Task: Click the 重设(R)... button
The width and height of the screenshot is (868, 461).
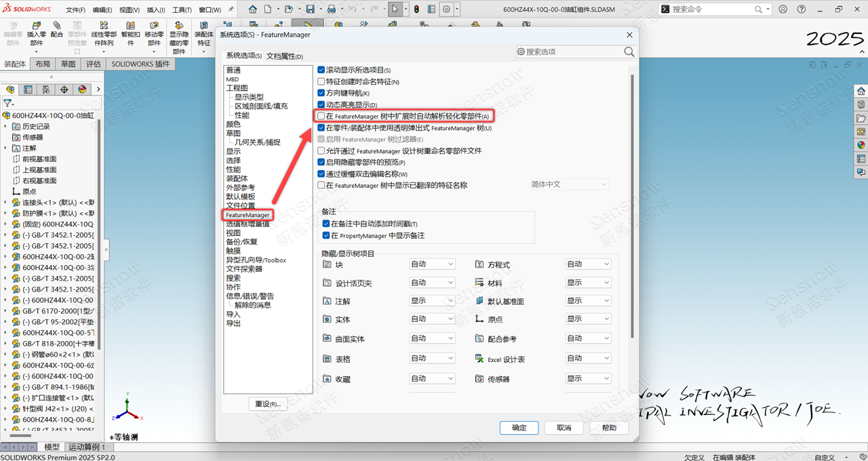Action: (x=268, y=404)
